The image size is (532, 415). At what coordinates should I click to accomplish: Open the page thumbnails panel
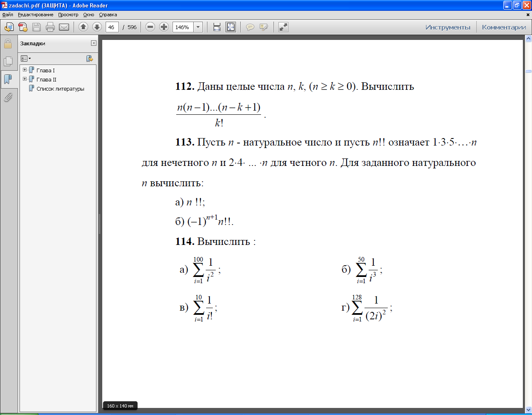(8, 62)
